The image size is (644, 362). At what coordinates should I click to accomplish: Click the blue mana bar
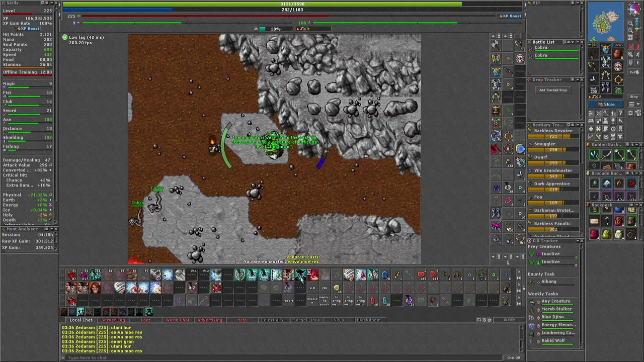(x=292, y=10)
